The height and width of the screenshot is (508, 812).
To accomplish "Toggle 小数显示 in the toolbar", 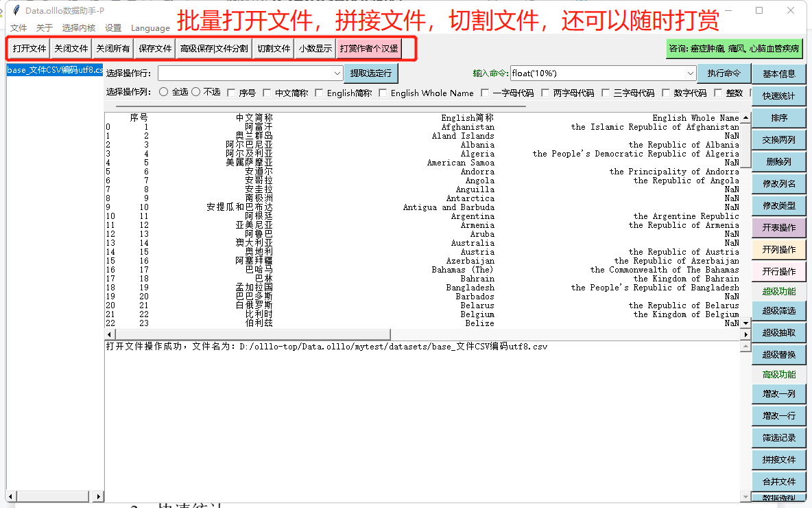I will pos(315,49).
